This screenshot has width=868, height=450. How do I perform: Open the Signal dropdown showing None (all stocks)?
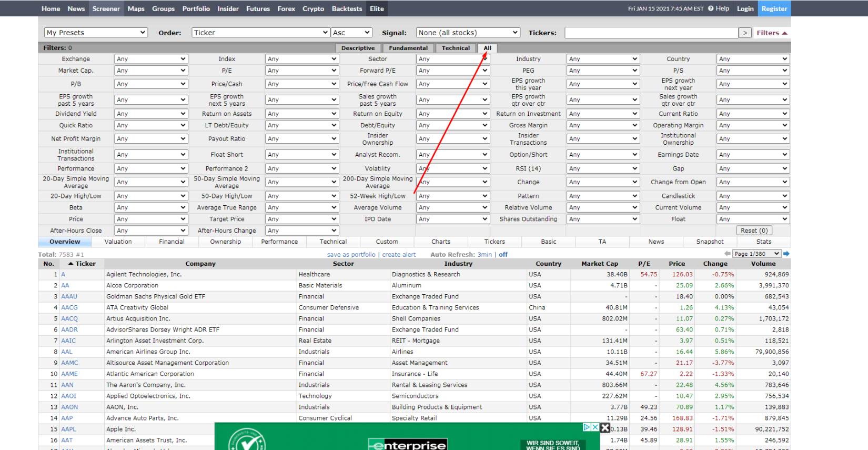click(468, 33)
